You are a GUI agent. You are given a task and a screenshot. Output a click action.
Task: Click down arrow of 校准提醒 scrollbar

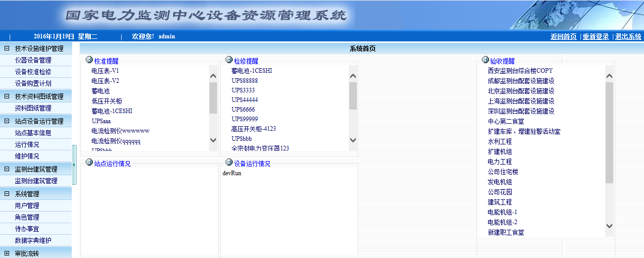pyautogui.click(x=213, y=140)
